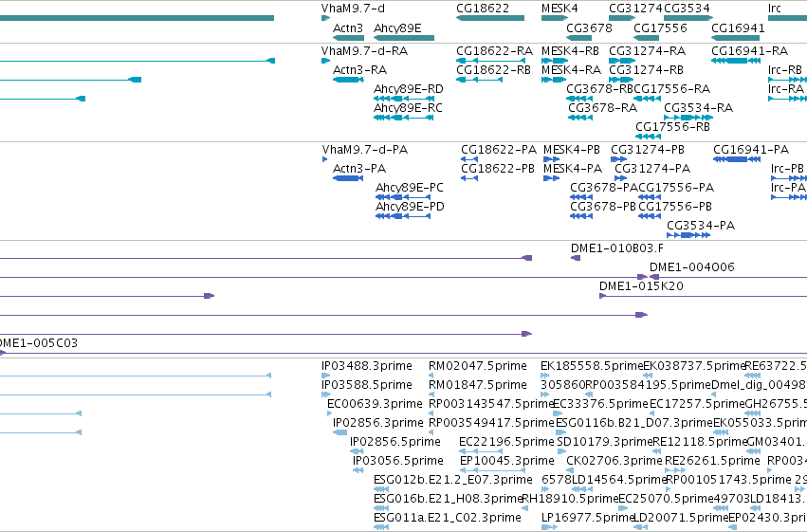Click the ESG011a.E21_C02.3prime EST label
Screen dimensions: 807x532
coord(448,518)
